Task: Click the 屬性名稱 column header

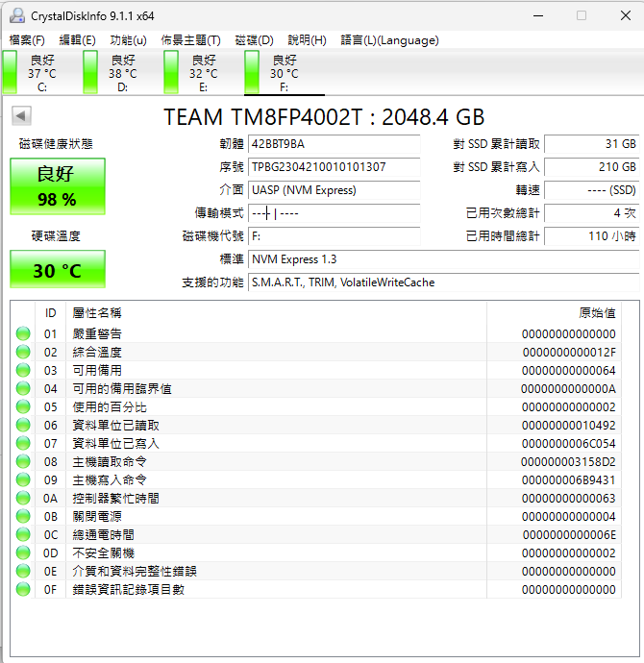Action: point(97,313)
